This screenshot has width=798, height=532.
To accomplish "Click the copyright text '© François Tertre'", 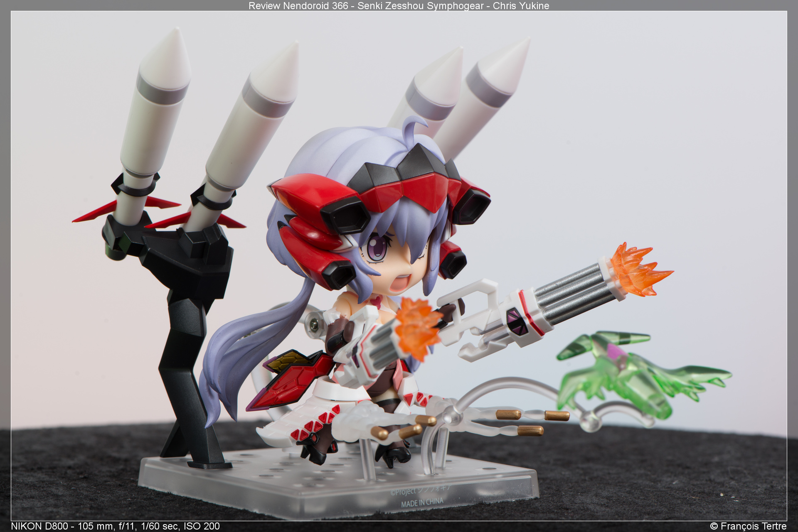I will 748,526.
